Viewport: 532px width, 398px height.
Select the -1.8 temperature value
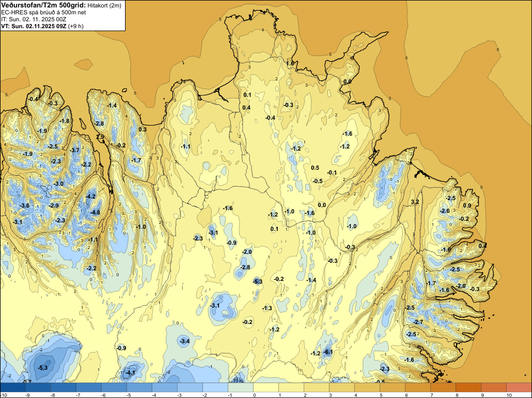point(64,121)
